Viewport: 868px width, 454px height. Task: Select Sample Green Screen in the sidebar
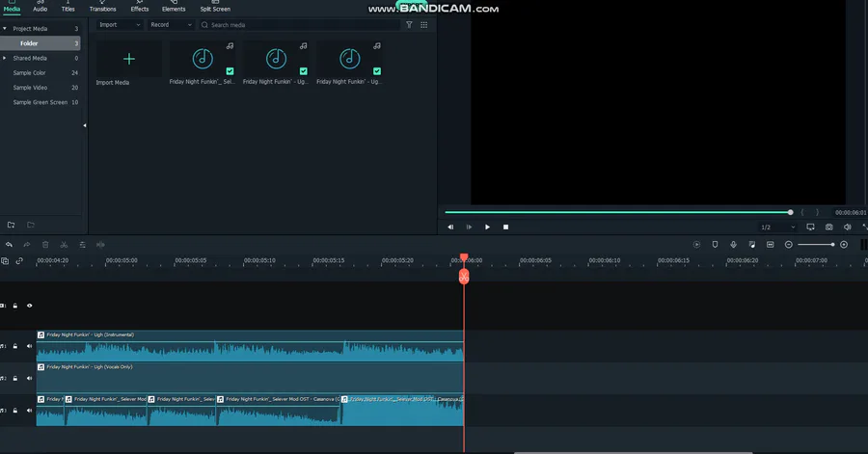41,102
